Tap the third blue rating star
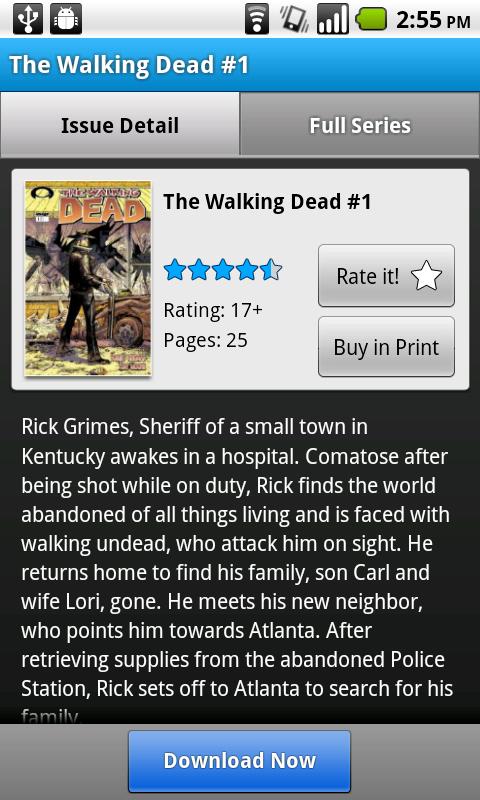This screenshot has height=800, width=480. click(x=223, y=269)
